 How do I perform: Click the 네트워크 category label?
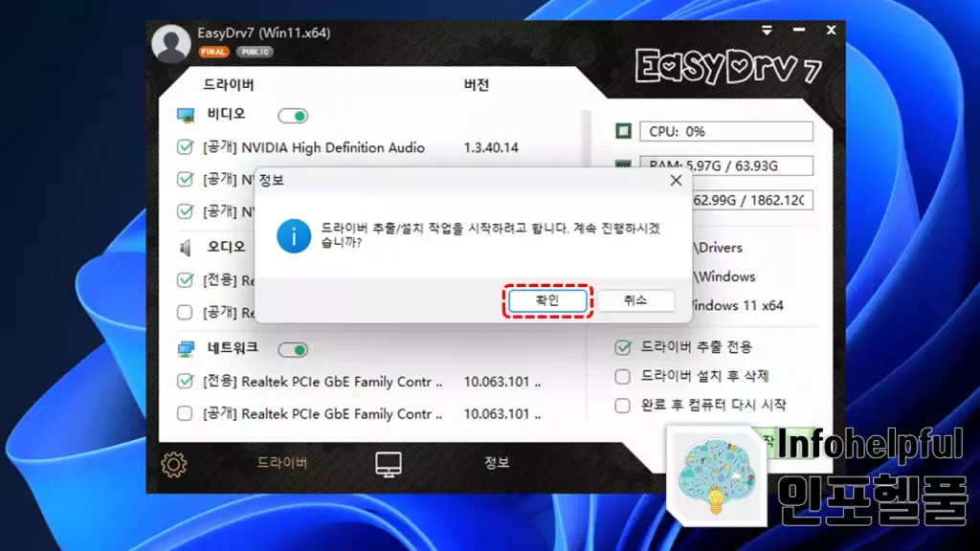pyautogui.click(x=233, y=348)
